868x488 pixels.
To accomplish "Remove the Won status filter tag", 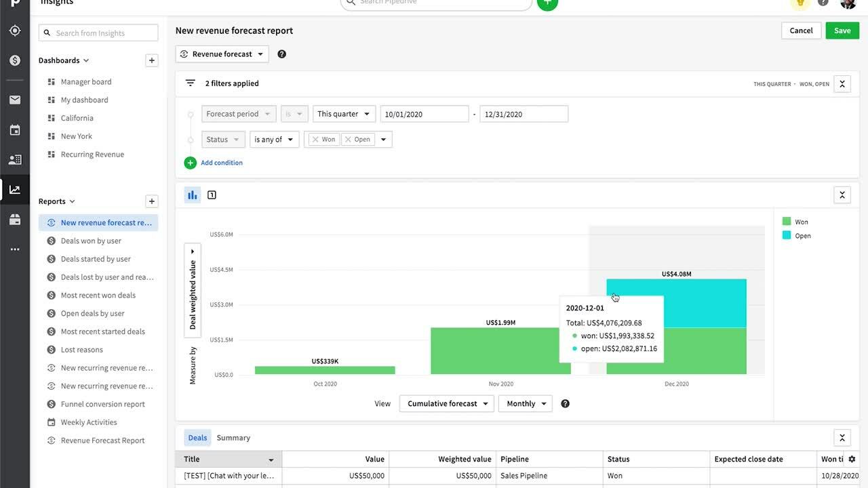I will (x=315, y=140).
